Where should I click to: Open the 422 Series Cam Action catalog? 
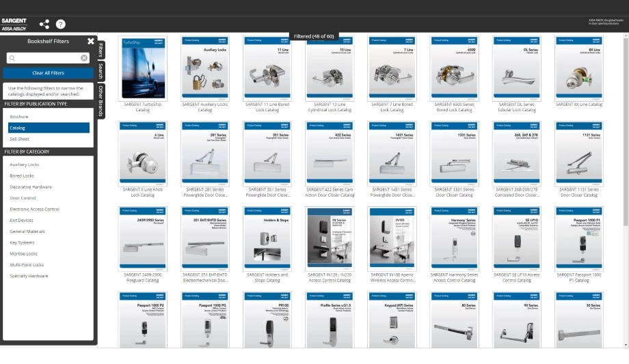tap(330, 154)
